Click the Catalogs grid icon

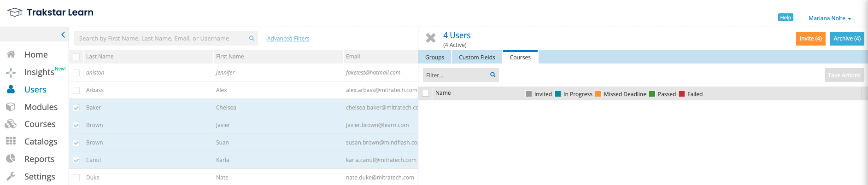coord(11,141)
